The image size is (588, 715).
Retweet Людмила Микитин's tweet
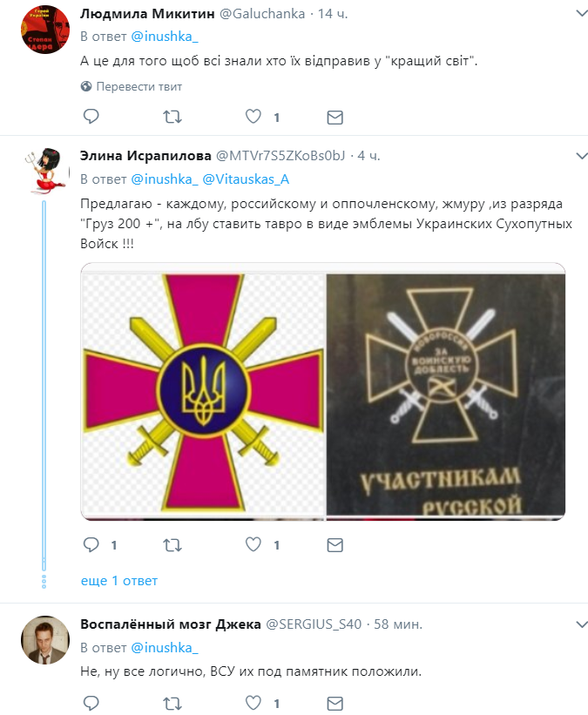pyautogui.click(x=173, y=117)
